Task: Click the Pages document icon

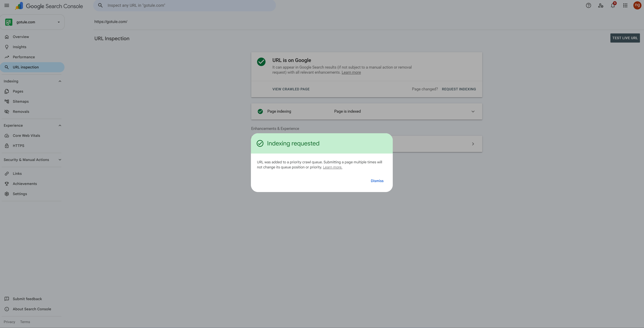Action: pyautogui.click(x=7, y=91)
